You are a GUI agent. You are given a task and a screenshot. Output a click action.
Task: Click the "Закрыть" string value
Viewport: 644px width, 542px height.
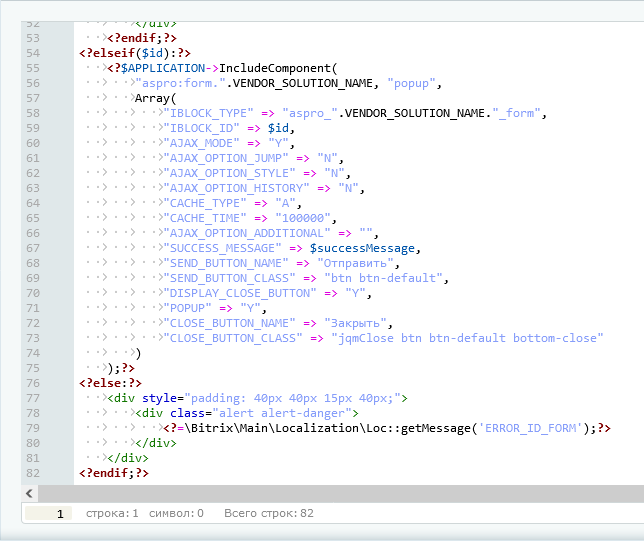pos(355,323)
